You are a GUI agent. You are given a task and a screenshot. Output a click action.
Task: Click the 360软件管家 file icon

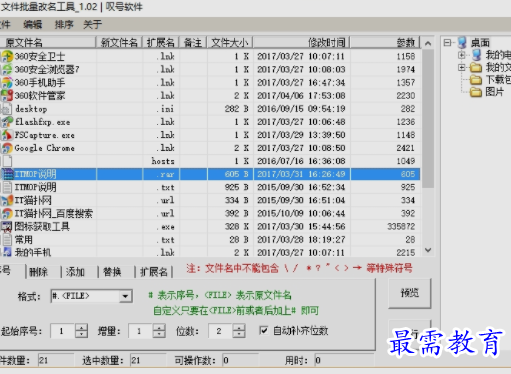pos(7,96)
